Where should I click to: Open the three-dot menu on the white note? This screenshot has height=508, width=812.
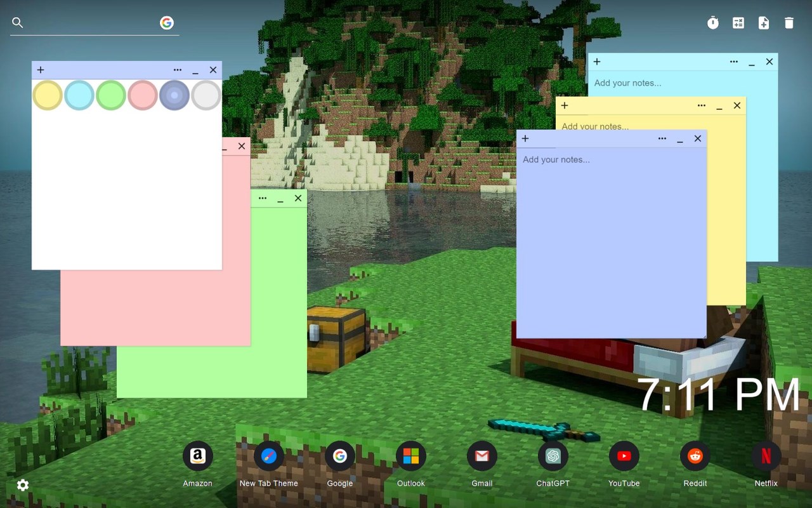pos(178,70)
